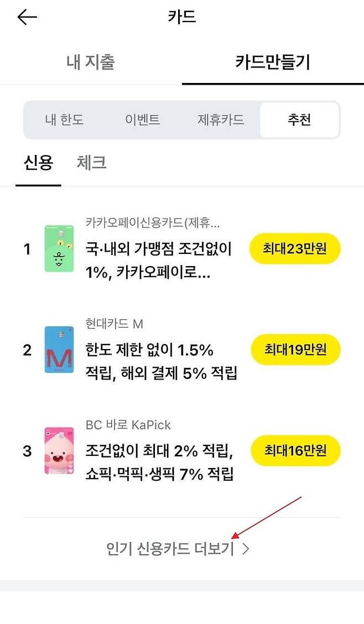364x624 pixels.
Task: Switch to the 내 한도 segment
Action: [64, 119]
